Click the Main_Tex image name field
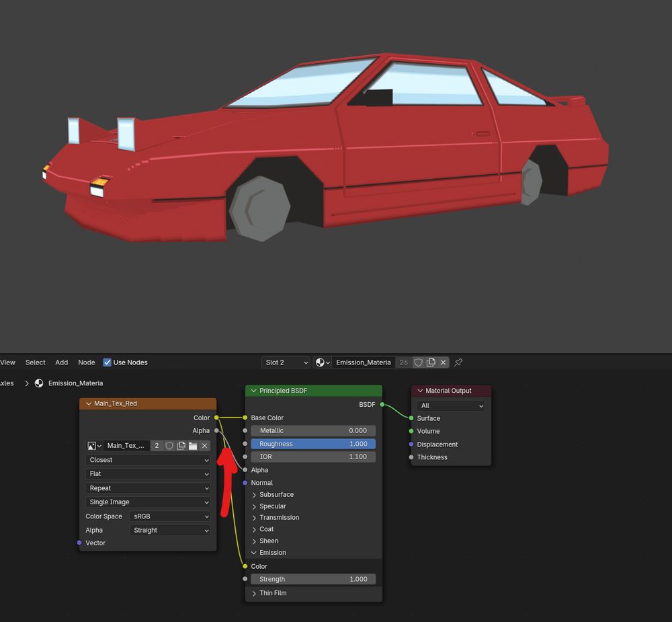672x622 pixels. (126, 446)
